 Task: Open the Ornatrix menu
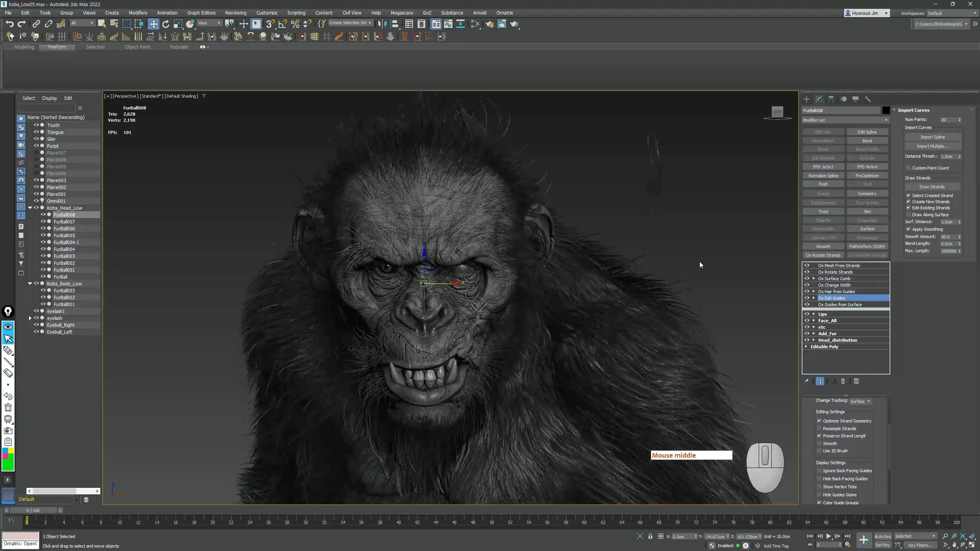[x=504, y=13]
